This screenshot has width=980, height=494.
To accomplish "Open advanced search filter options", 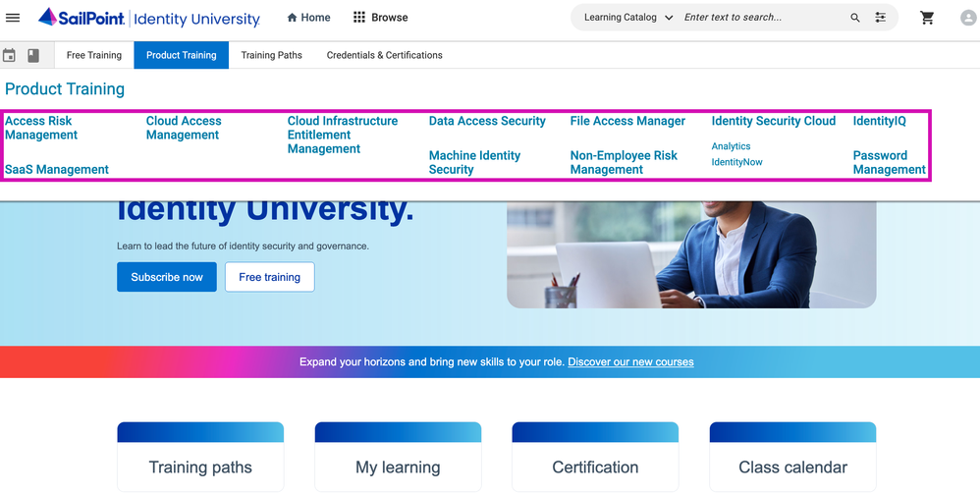I will (x=880, y=18).
